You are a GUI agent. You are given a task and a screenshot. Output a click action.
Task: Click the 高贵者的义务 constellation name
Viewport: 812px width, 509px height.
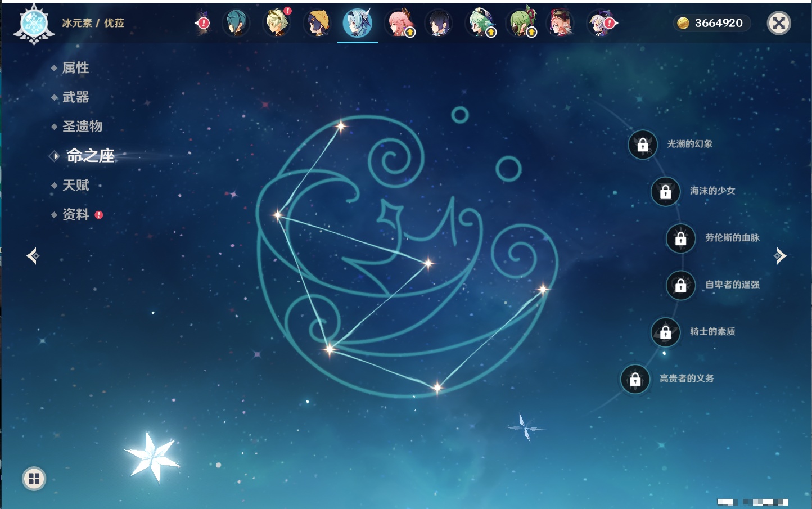coord(687,378)
